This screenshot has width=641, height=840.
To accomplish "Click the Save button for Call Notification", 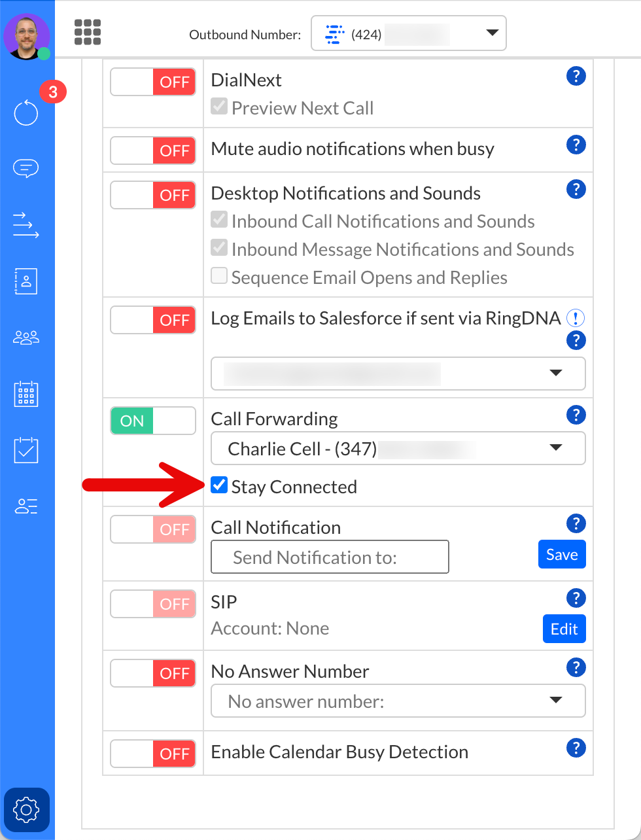I will click(562, 555).
